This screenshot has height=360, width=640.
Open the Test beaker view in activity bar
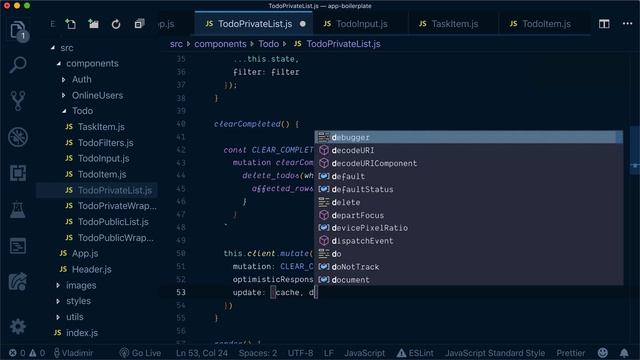click(18, 209)
